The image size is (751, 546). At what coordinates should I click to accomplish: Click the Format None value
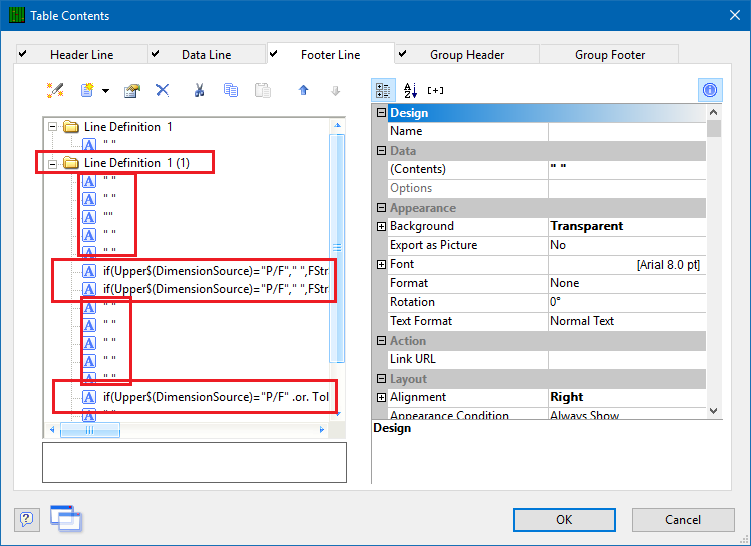(627, 283)
